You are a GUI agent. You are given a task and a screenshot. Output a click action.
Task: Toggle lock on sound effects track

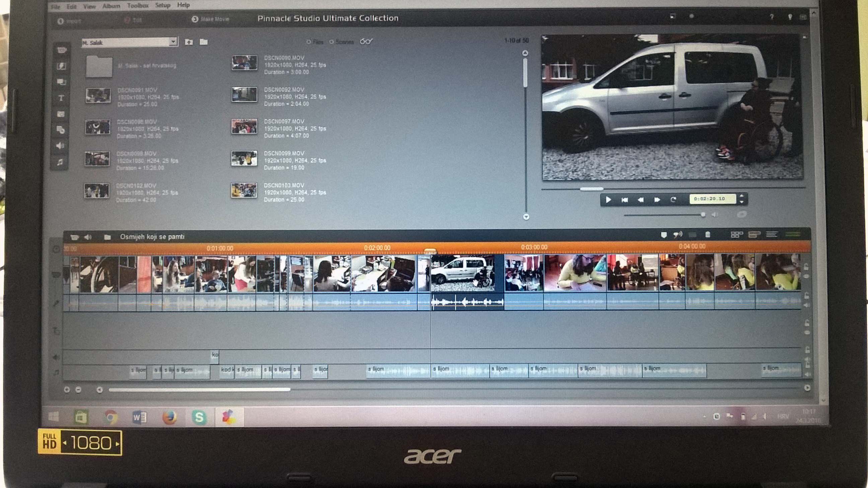click(807, 350)
